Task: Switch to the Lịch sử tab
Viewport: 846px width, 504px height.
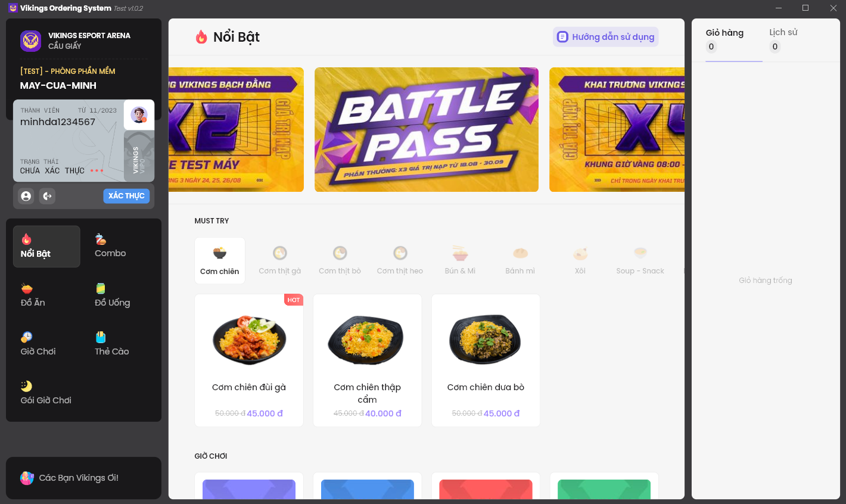Action: click(x=783, y=40)
